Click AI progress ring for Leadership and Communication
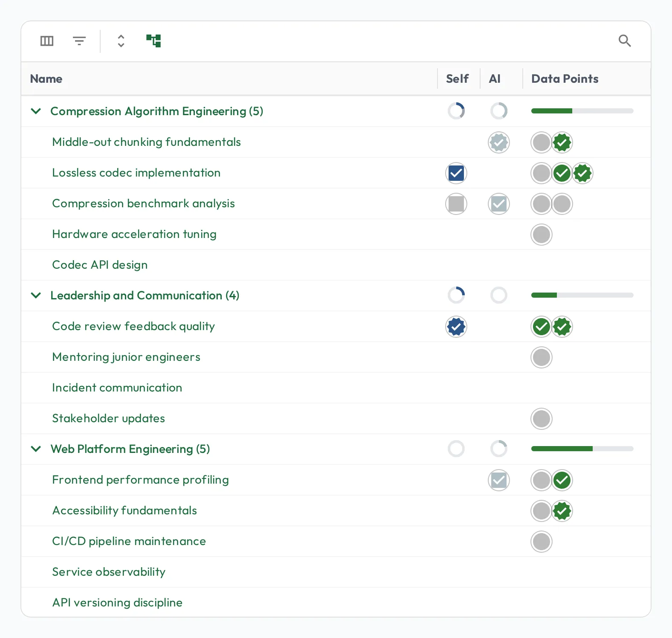 click(499, 295)
